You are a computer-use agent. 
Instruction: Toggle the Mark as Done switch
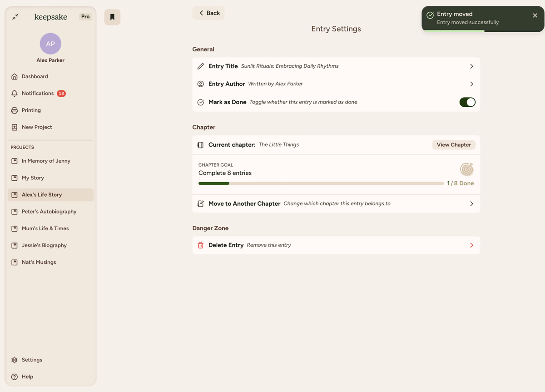[467, 102]
